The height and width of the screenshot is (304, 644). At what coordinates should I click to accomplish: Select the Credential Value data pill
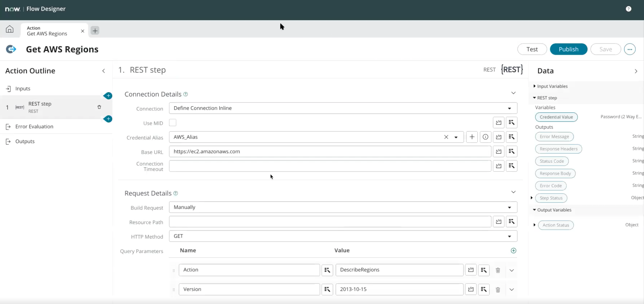(x=556, y=117)
